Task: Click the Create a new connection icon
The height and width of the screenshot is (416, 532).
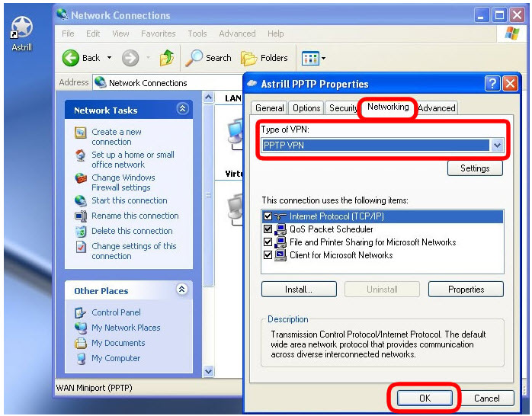Action: pyautogui.click(x=81, y=133)
